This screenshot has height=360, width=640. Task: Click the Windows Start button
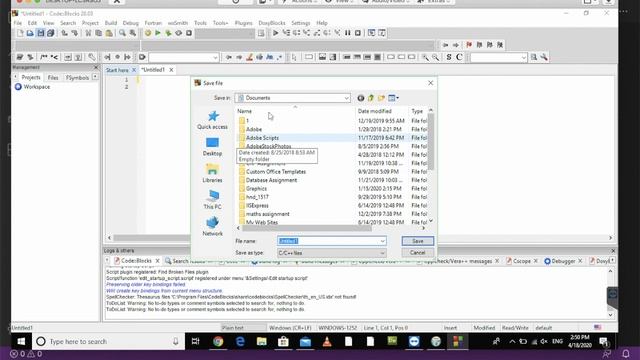click(21, 341)
